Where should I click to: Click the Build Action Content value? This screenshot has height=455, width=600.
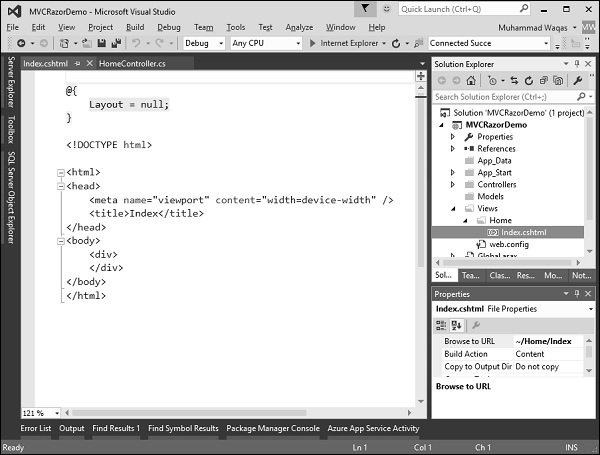(549, 354)
